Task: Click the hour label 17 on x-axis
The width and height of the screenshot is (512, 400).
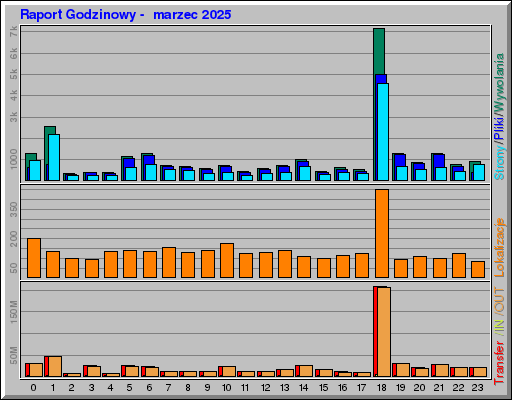Action: pos(361,388)
